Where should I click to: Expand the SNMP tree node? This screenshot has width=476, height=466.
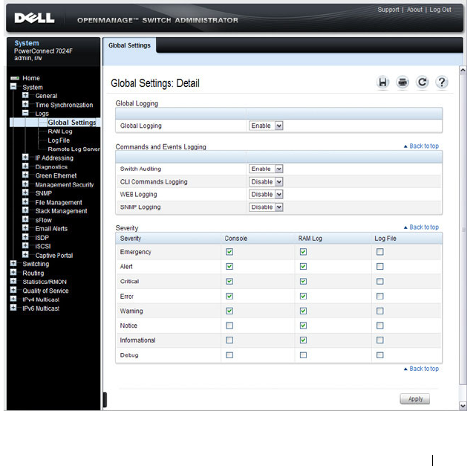pyautogui.click(x=25, y=192)
